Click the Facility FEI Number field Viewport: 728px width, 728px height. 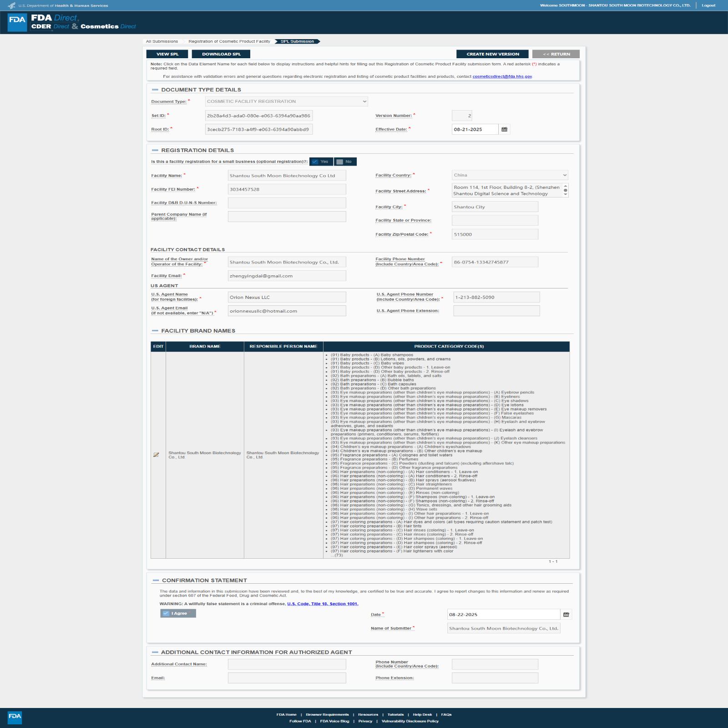pos(287,189)
